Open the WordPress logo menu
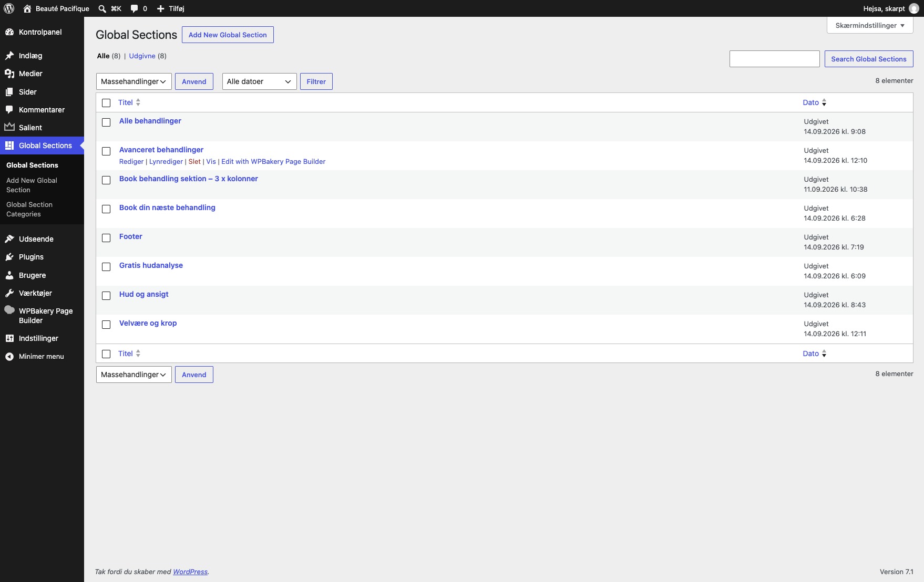Image resolution: width=924 pixels, height=582 pixels. coord(9,8)
